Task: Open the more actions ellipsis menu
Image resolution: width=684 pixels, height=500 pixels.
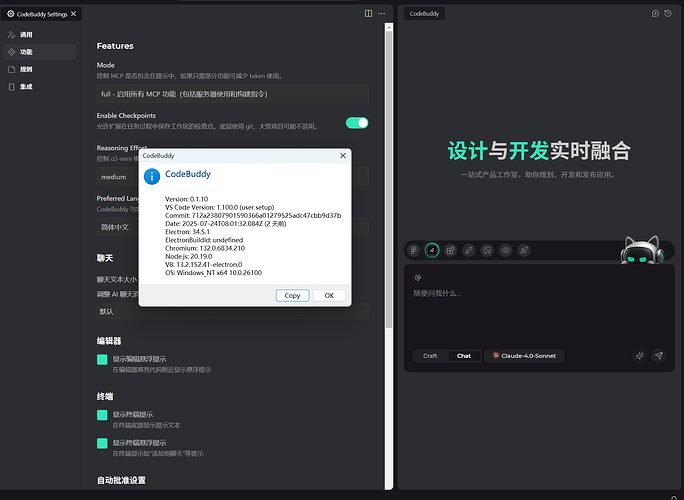Action: pos(382,14)
